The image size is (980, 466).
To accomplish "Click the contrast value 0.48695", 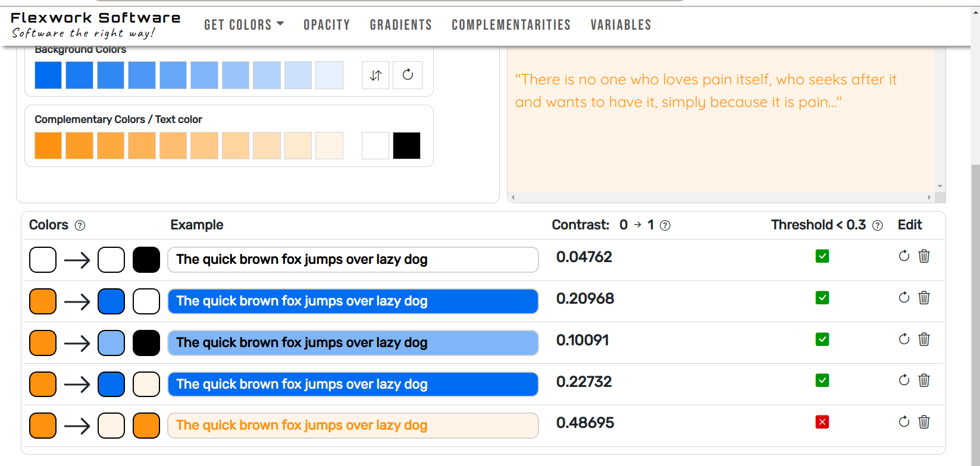I will click(585, 423).
